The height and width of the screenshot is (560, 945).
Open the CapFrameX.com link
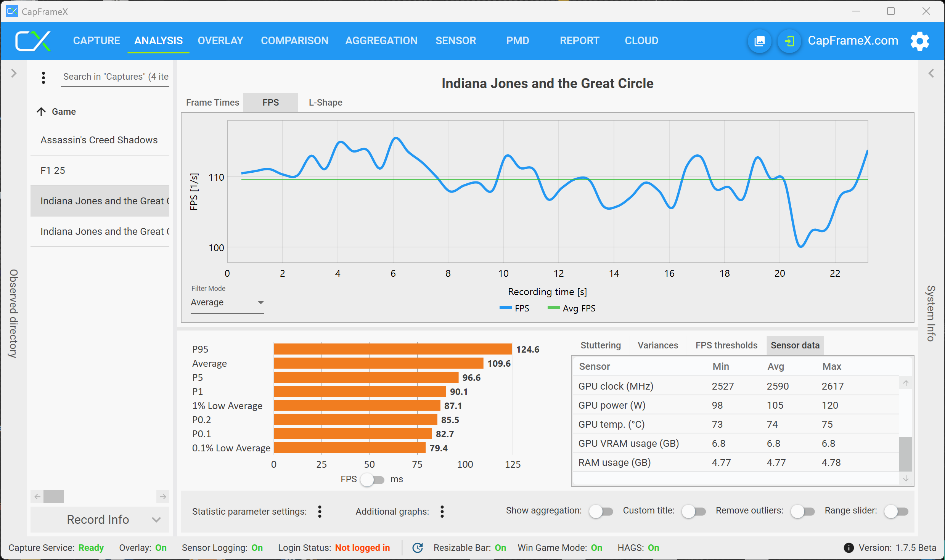pos(853,41)
